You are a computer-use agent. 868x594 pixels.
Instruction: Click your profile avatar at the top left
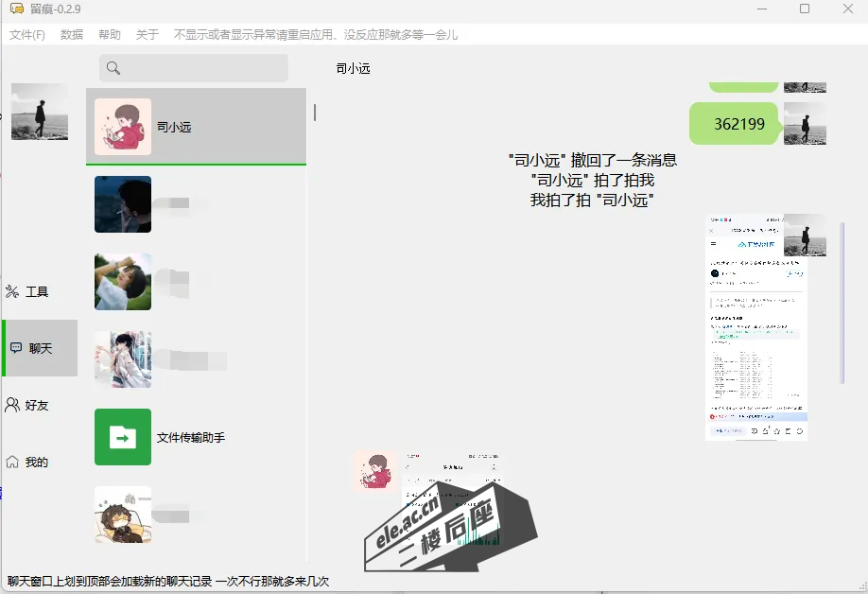click(38, 112)
